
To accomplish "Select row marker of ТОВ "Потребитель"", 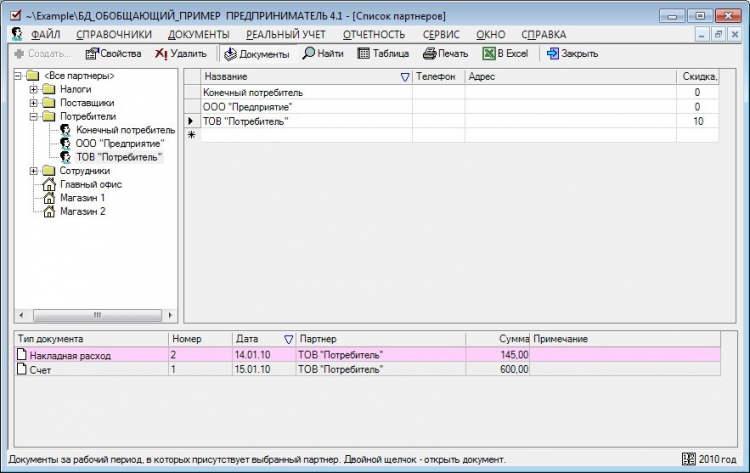I will click(192, 121).
